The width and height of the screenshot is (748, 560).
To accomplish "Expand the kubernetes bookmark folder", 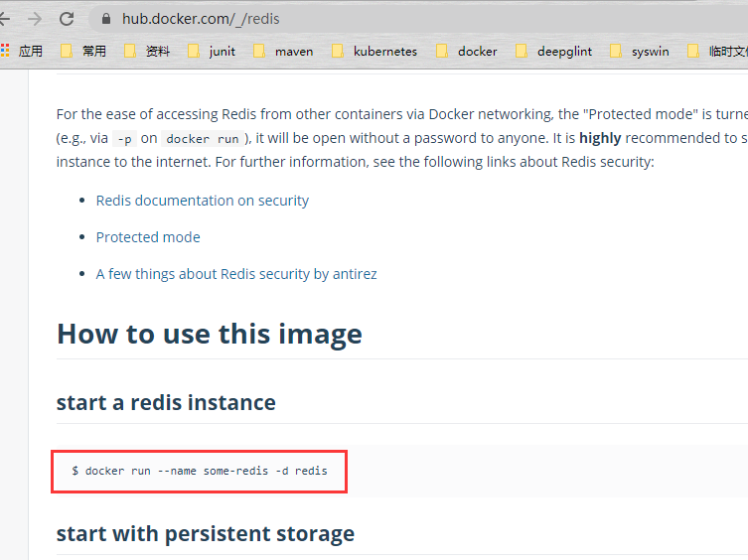I will click(x=374, y=51).
